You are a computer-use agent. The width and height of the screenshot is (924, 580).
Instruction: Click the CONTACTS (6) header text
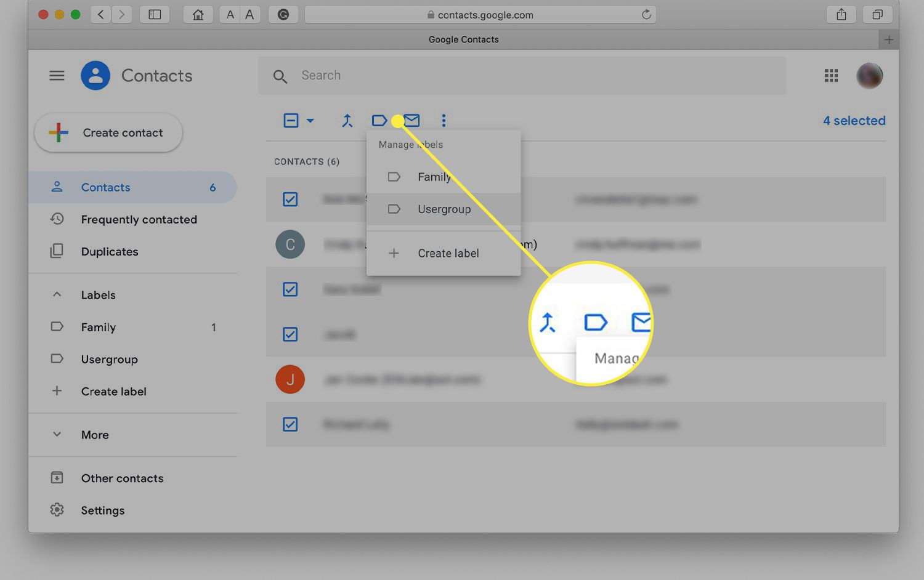(307, 161)
